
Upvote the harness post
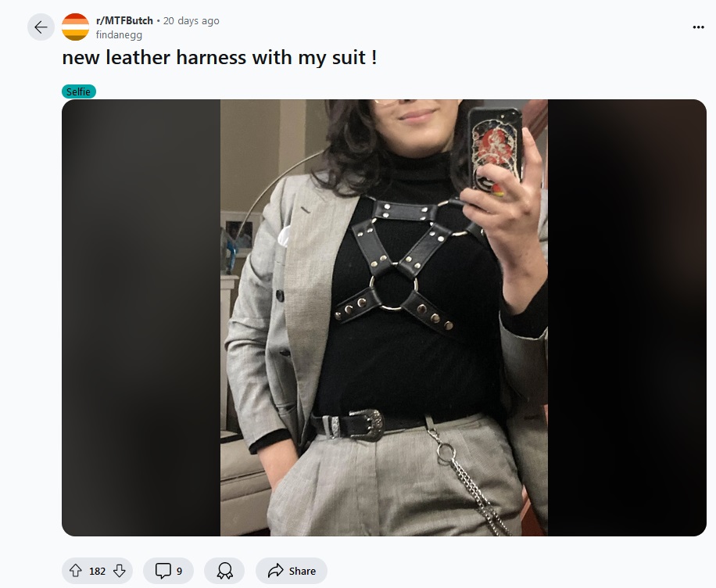[76, 571]
